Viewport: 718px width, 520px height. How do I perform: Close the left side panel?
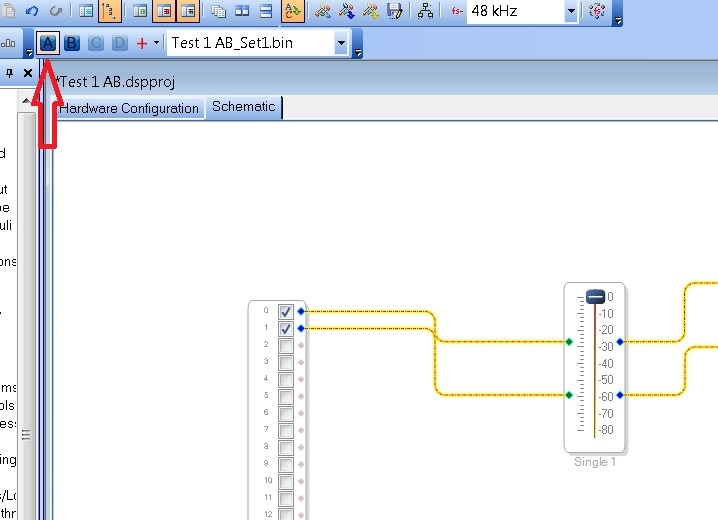tap(27, 73)
